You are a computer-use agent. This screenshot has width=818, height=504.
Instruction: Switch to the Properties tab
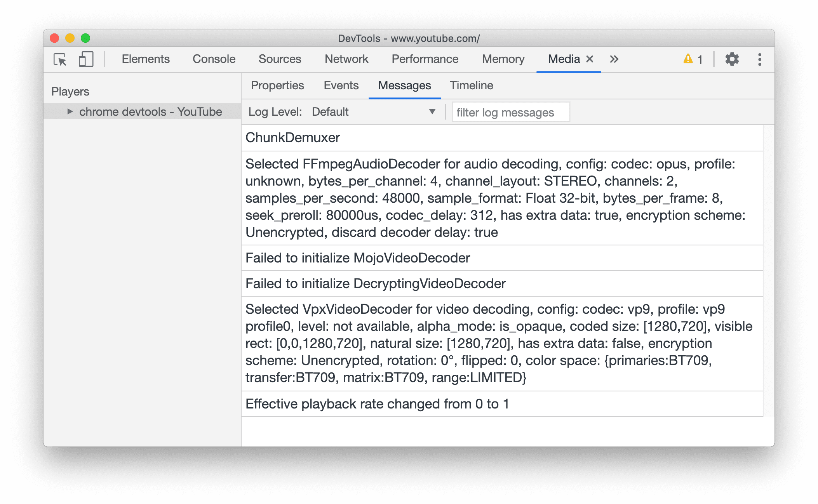point(278,85)
